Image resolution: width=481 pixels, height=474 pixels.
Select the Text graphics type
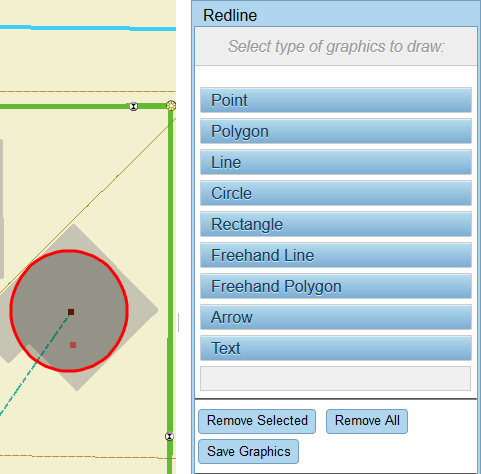(x=336, y=348)
